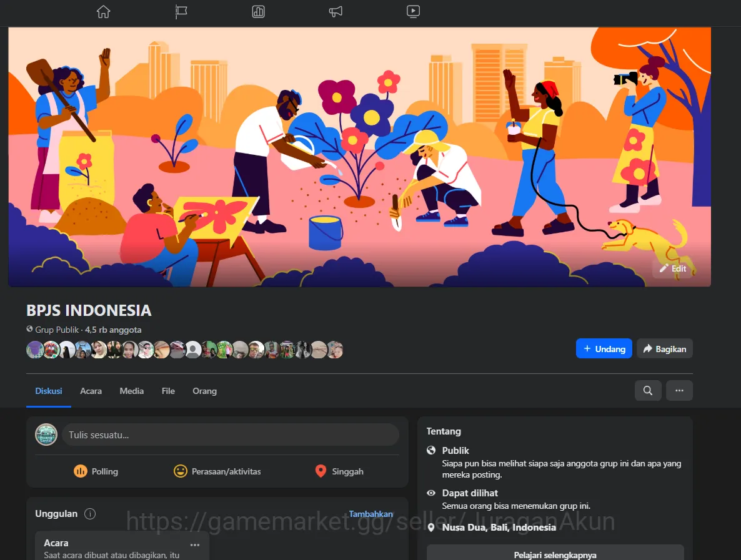Open the insights chart icon in top bar

pos(258,11)
